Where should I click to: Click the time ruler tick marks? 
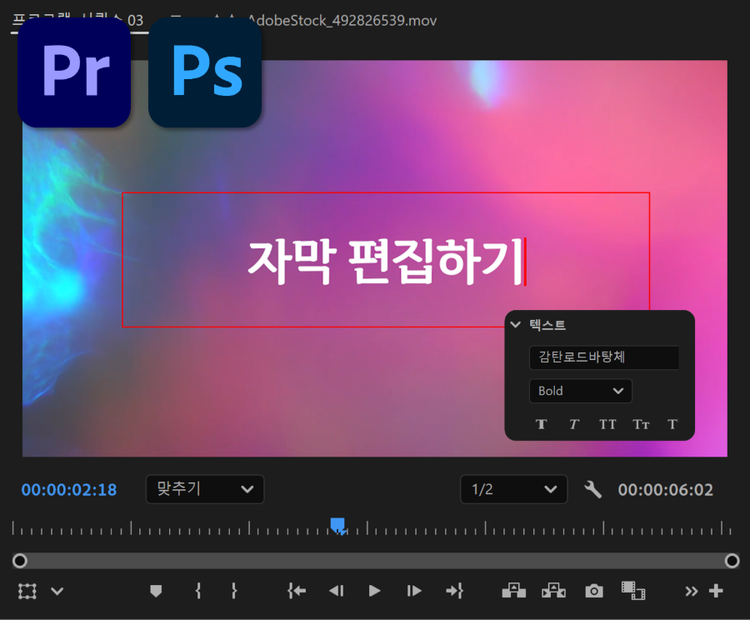point(373,528)
